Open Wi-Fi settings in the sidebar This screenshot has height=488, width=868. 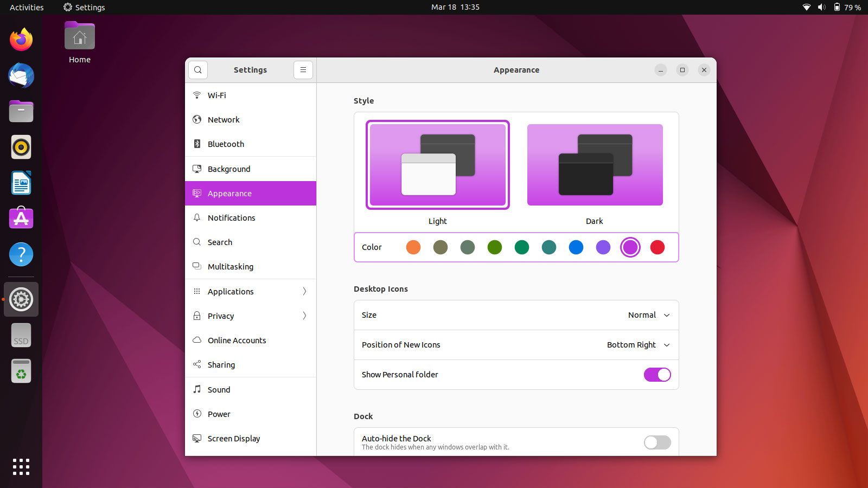pos(216,95)
